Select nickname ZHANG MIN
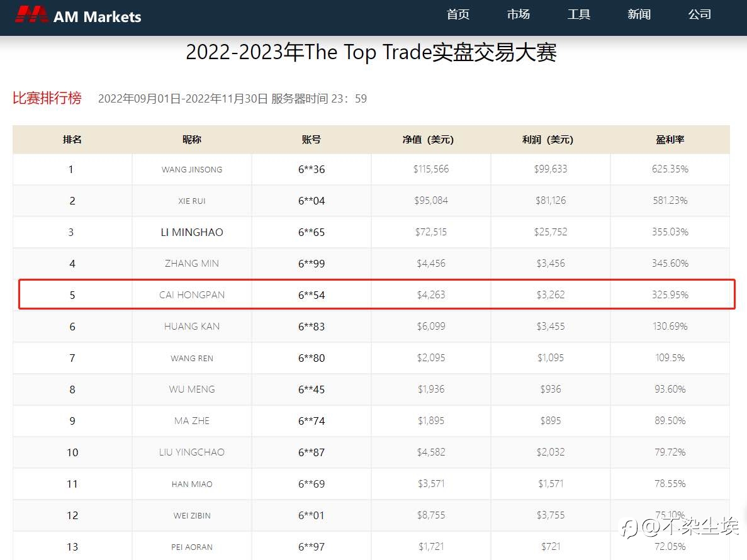This screenshot has height=560, width=747. (x=192, y=264)
